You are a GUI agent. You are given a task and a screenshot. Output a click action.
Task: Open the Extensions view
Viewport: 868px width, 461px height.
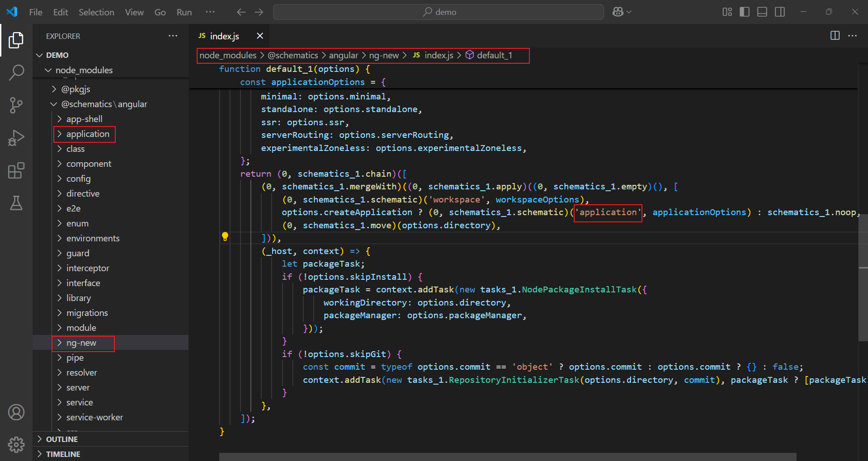tap(16, 171)
